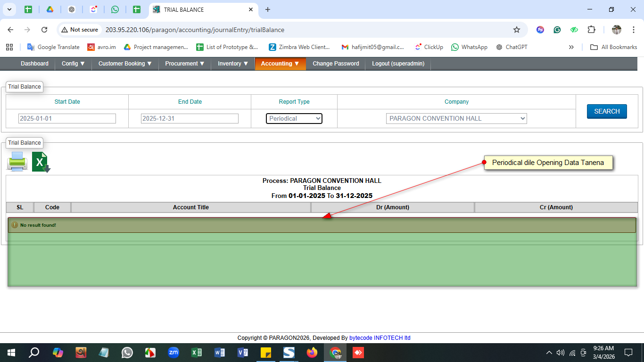Export trial balance to Excel
Screen dimensions: 644x362
(41, 162)
